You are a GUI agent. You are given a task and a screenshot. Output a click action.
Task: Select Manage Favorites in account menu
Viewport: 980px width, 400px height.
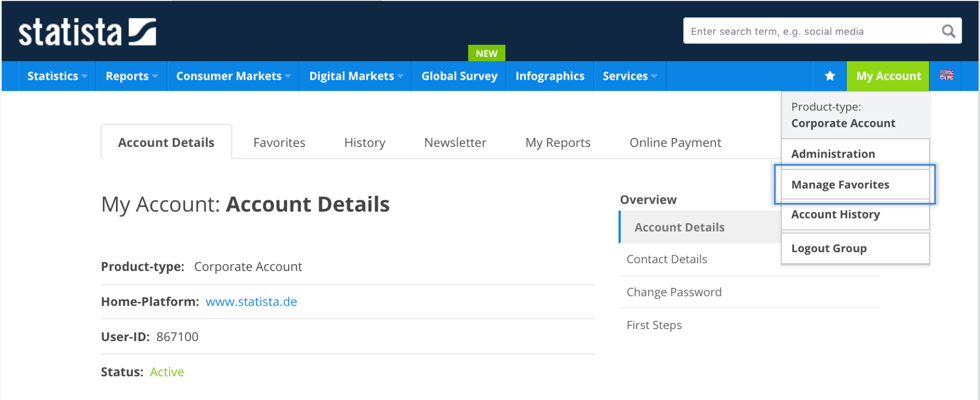[840, 185]
